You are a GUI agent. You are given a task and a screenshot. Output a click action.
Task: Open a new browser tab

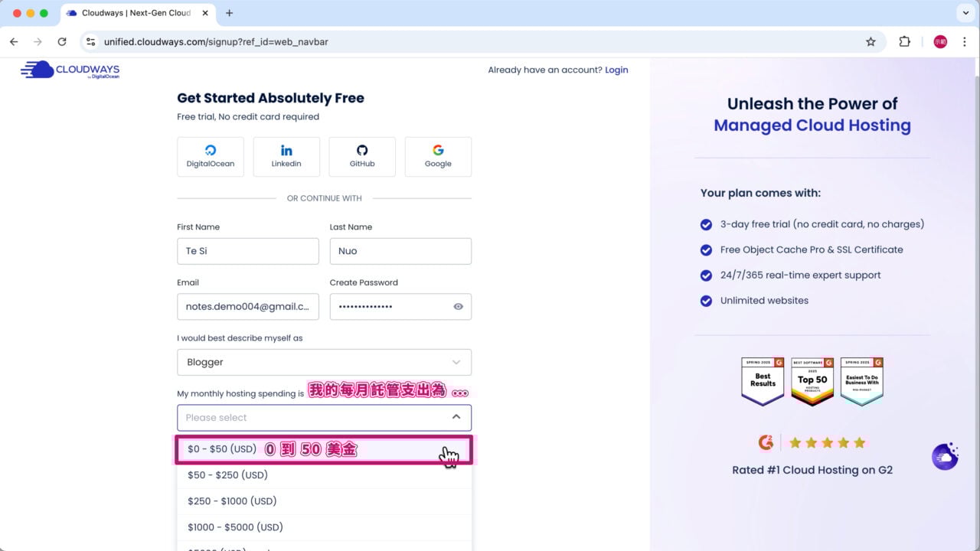coord(229,13)
